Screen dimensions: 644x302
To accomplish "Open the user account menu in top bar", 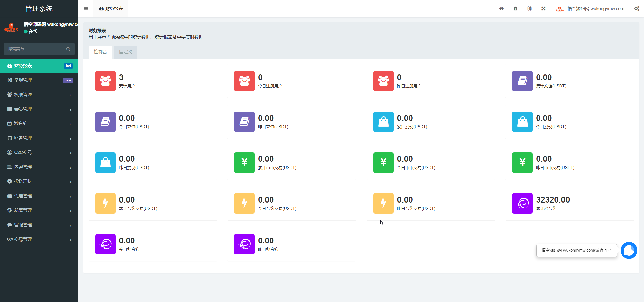I will (590, 9).
